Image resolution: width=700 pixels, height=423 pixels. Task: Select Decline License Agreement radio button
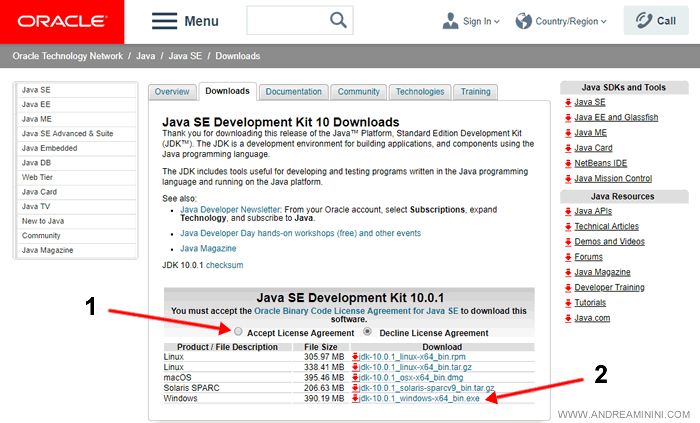coord(368,332)
